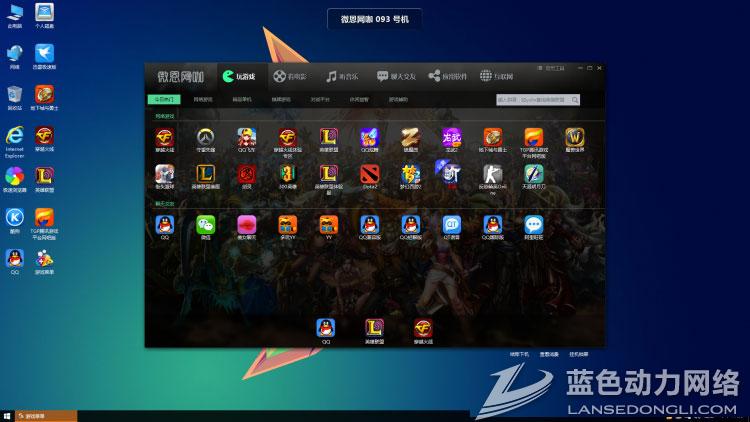Image resolution: width=750 pixels, height=422 pixels.
Task: Go to the 互联网 (Internet) globe tab
Action: click(x=497, y=76)
